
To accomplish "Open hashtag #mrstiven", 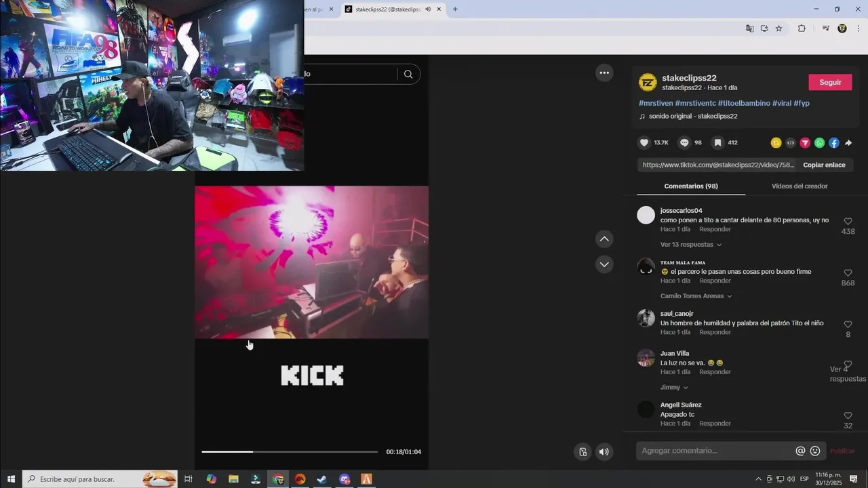I will click(655, 103).
